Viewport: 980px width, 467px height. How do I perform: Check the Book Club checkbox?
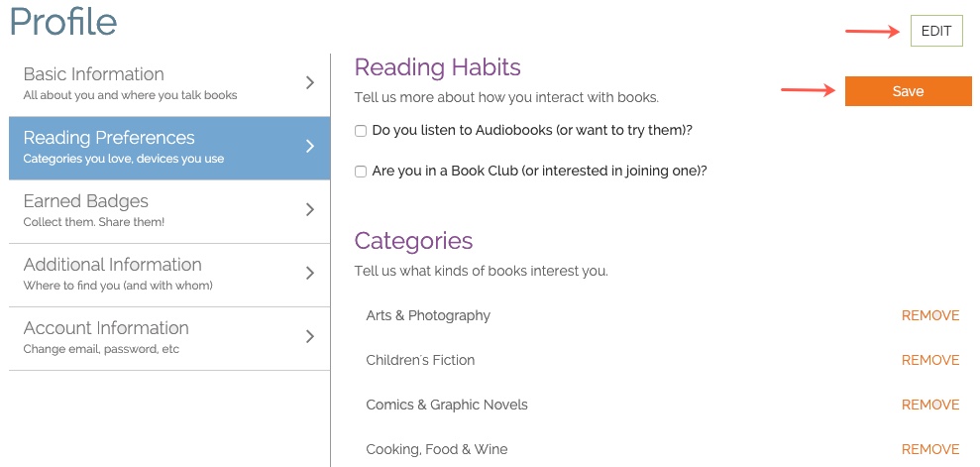pyautogui.click(x=361, y=172)
